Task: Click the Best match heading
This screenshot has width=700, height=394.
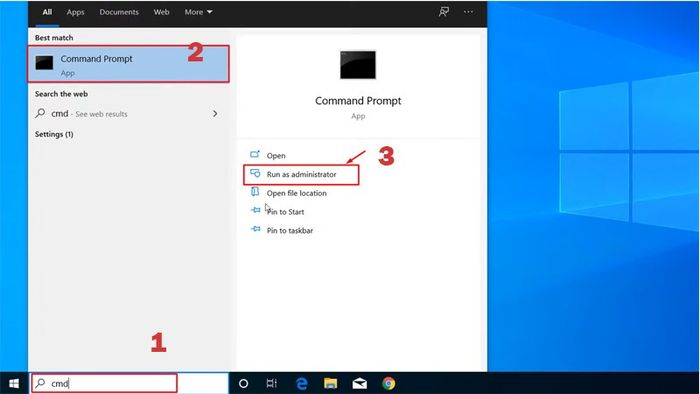Action: coord(54,38)
